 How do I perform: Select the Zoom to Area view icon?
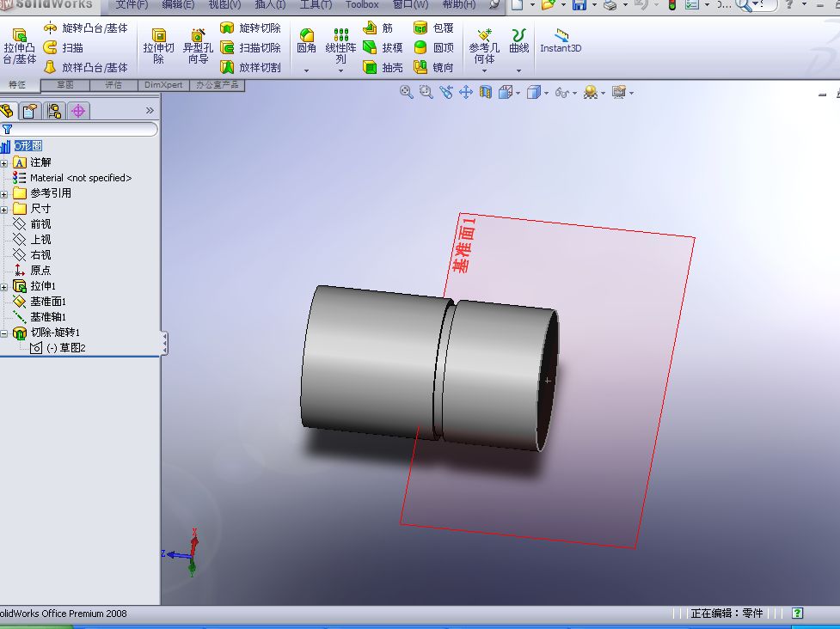pos(426,92)
